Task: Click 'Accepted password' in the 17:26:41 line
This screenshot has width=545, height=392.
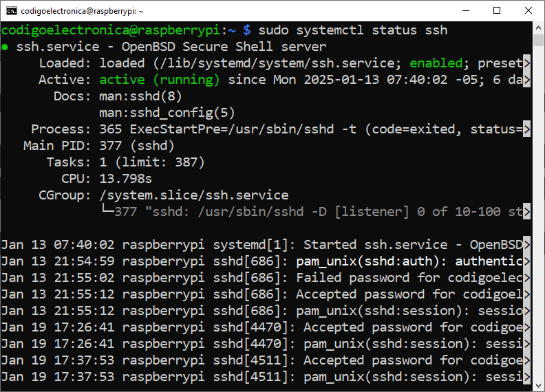Action: click(367, 327)
